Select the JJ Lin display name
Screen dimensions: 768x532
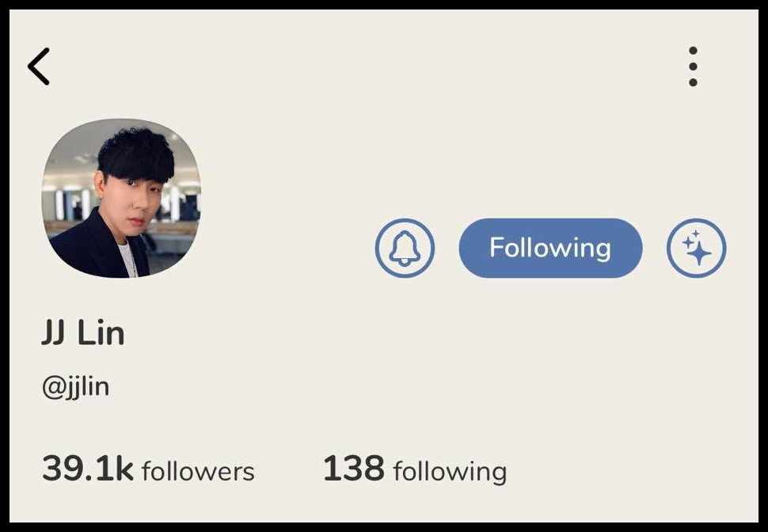coord(83,333)
